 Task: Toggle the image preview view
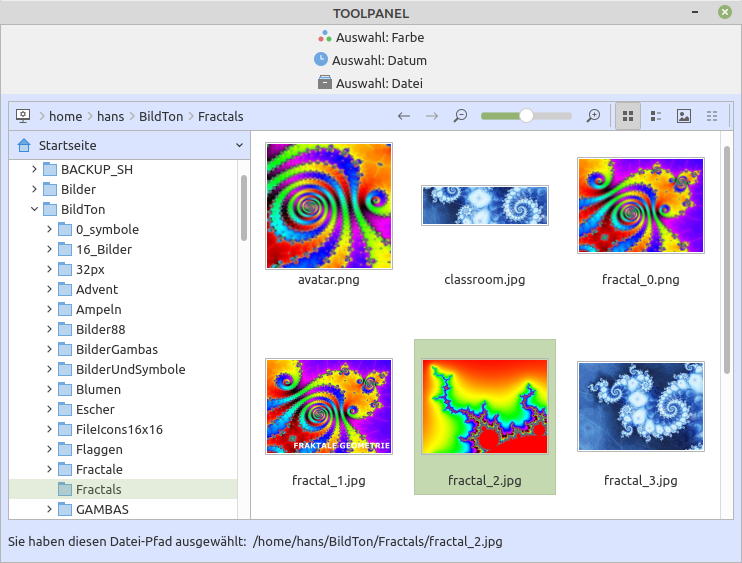click(684, 116)
